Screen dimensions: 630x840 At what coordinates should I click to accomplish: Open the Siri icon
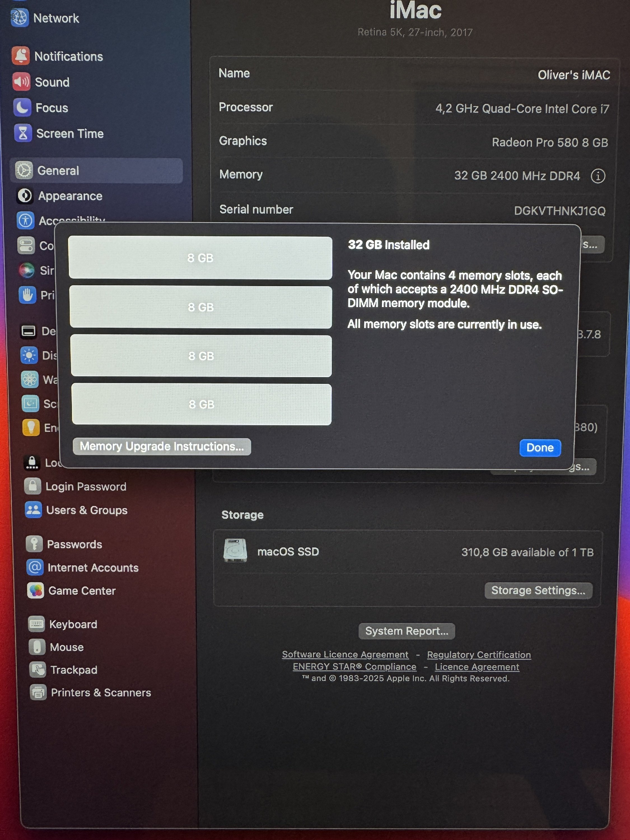27,270
